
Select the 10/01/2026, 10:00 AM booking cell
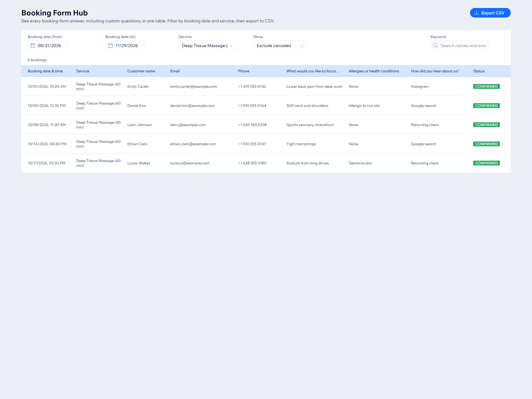coord(47,86)
